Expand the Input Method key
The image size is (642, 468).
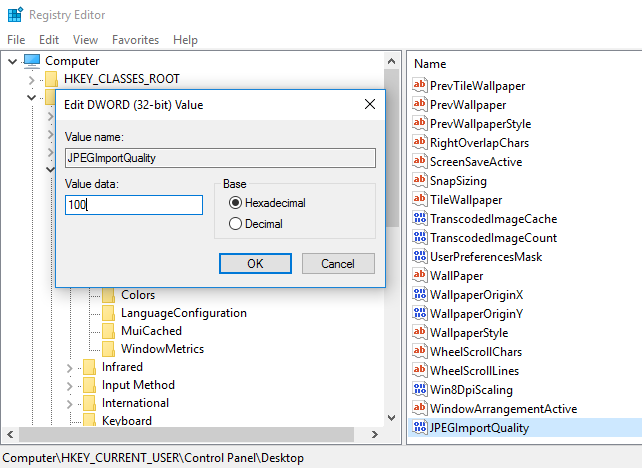point(70,386)
